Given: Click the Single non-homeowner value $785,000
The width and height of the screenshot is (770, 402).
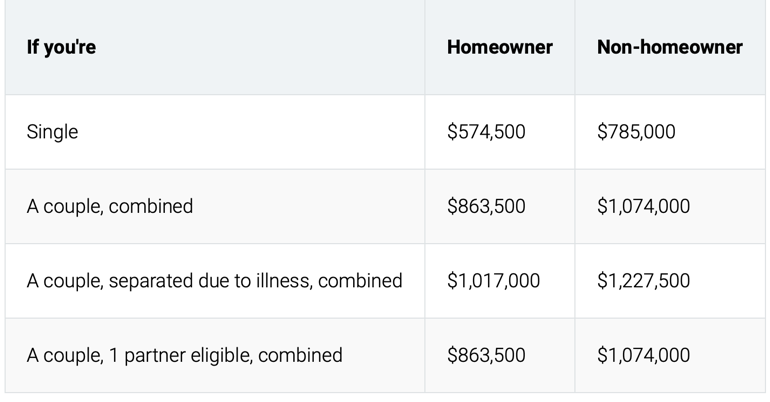Looking at the screenshot, I should coord(636,132).
